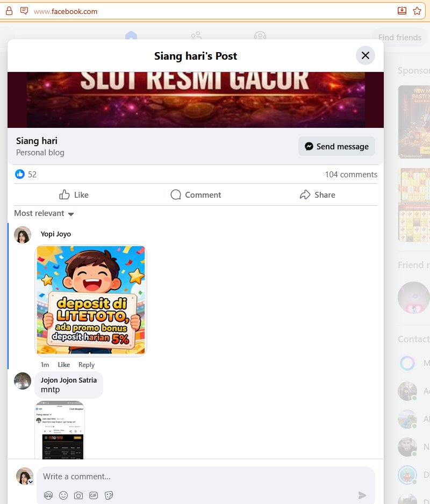Viewport: 430px width, 504px height.
Task: Share the post using the Share button
Action: point(317,195)
